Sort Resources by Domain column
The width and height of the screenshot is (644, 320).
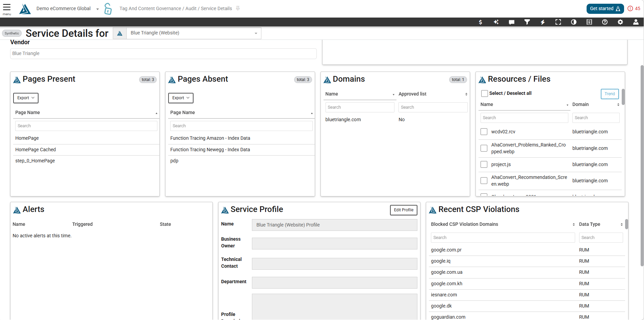pos(596,105)
